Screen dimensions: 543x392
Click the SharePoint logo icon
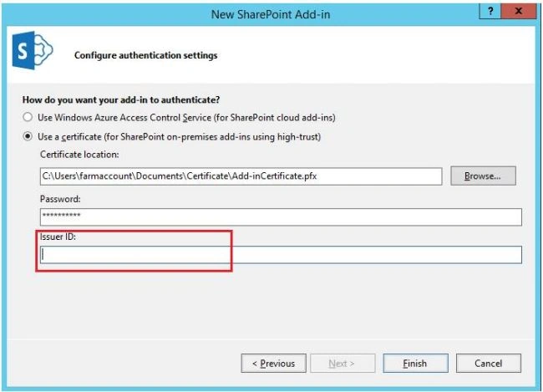point(33,51)
